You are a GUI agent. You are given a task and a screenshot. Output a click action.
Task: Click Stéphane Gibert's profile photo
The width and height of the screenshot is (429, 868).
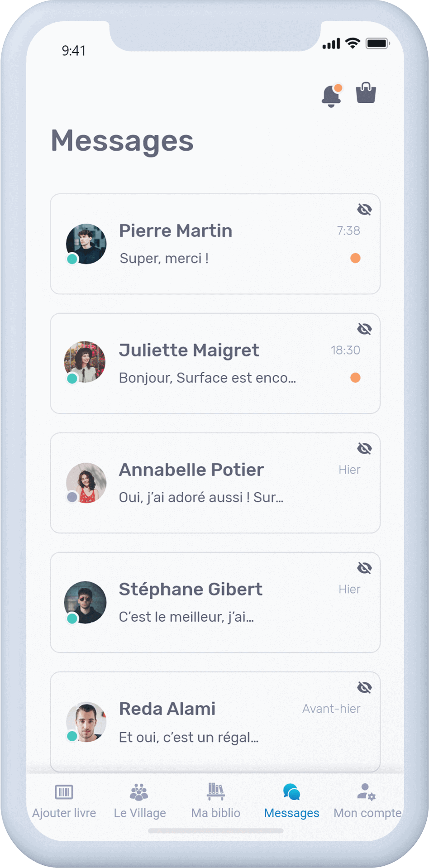(86, 602)
